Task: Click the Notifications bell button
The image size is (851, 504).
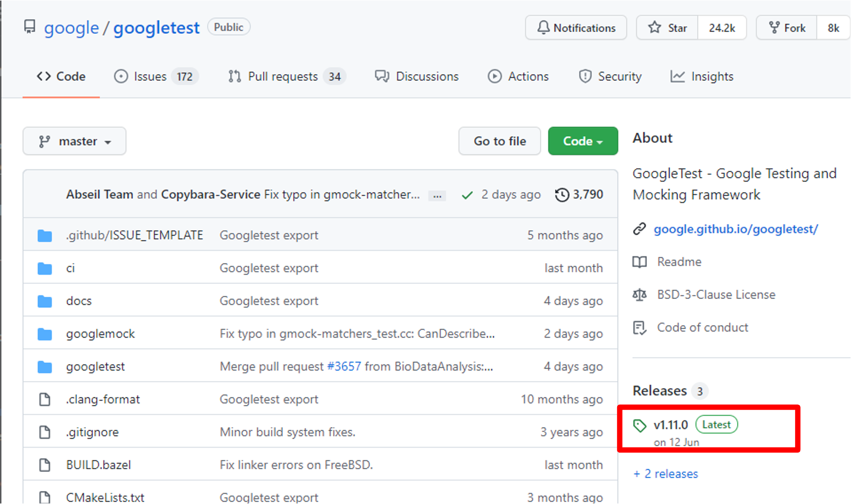Action: (x=576, y=27)
